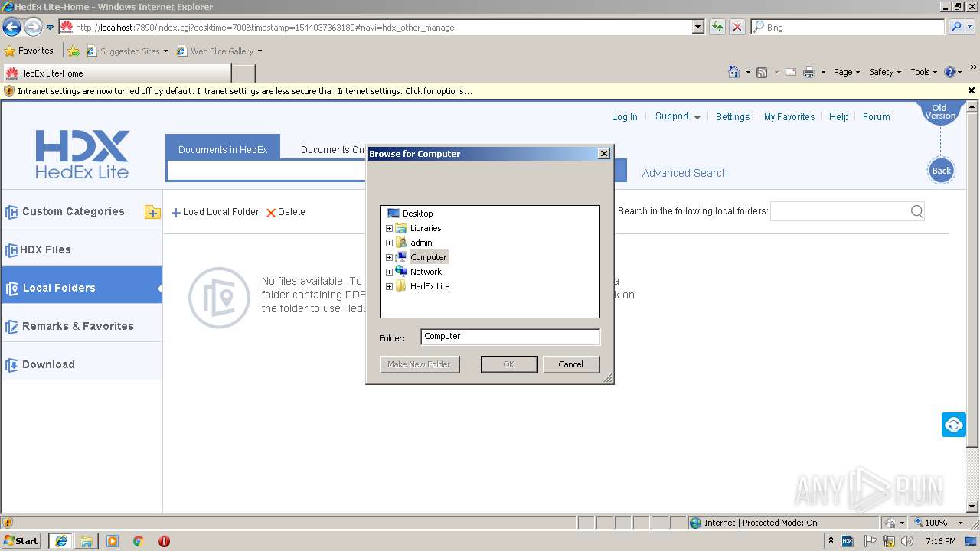980x551 pixels.
Task: Expand the Computer tree node
Action: pyautogui.click(x=389, y=257)
